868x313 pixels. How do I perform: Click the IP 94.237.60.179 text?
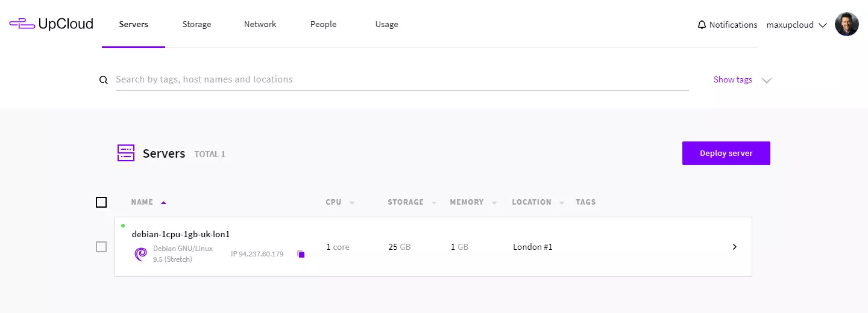257,254
